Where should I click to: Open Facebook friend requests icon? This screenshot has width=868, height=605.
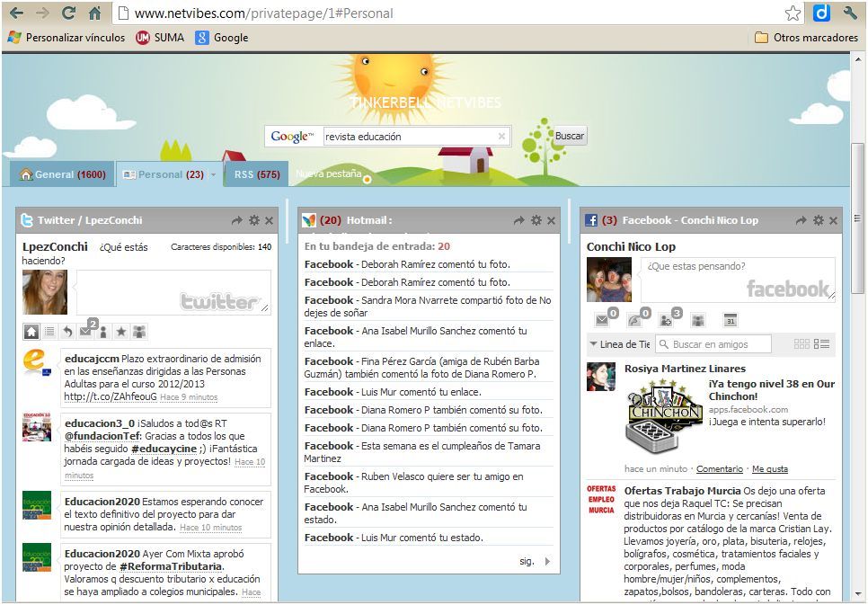(x=666, y=320)
